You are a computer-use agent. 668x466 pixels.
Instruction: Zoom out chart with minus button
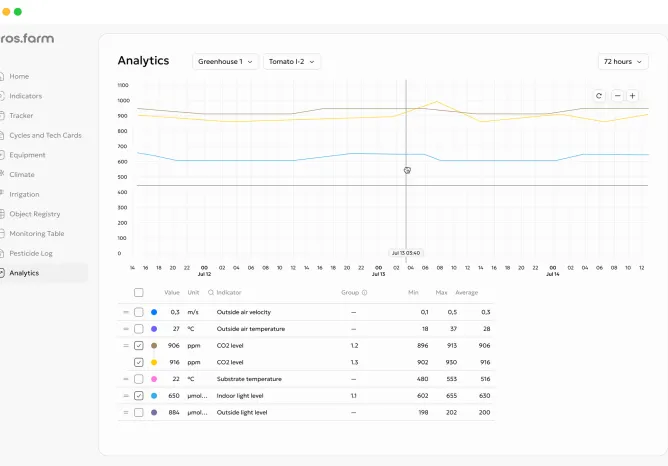(x=617, y=96)
